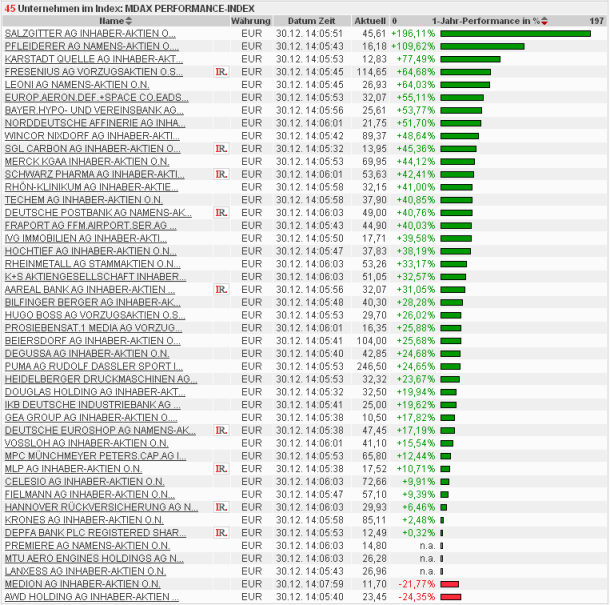Open RHÖN-KLINIKUM AG link
This screenshot has height=605, width=610.
point(91,187)
